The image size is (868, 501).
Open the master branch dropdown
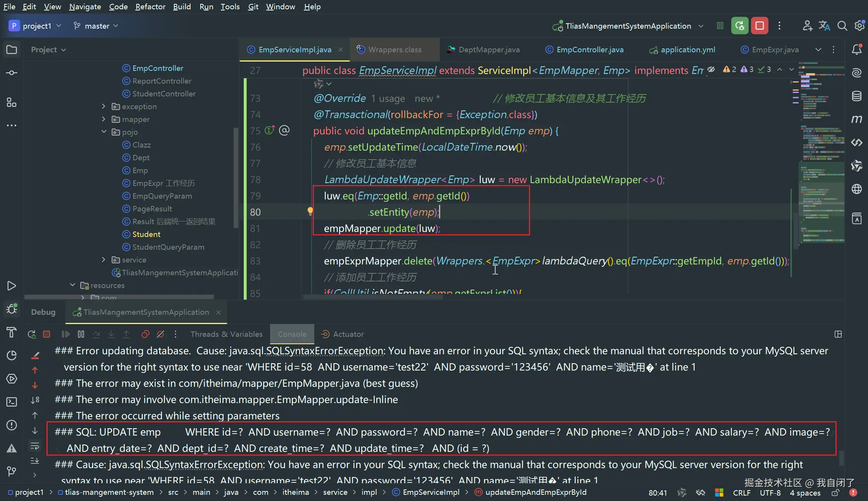coord(96,26)
